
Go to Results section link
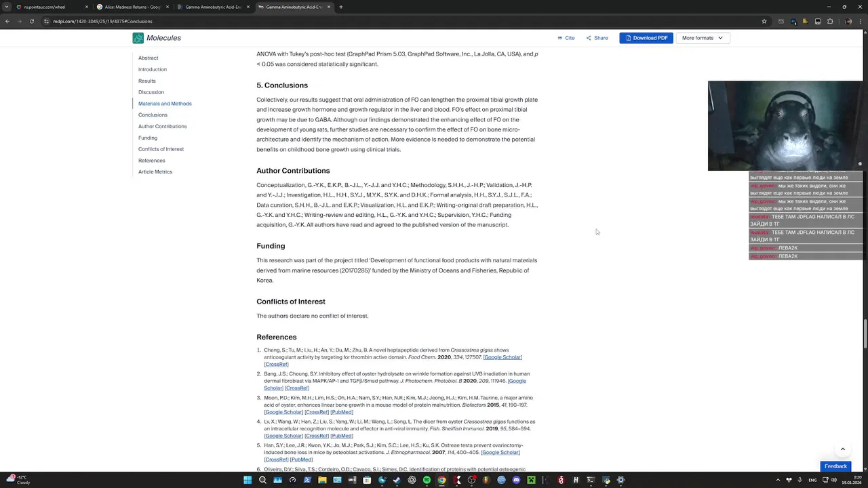click(147, 81)
